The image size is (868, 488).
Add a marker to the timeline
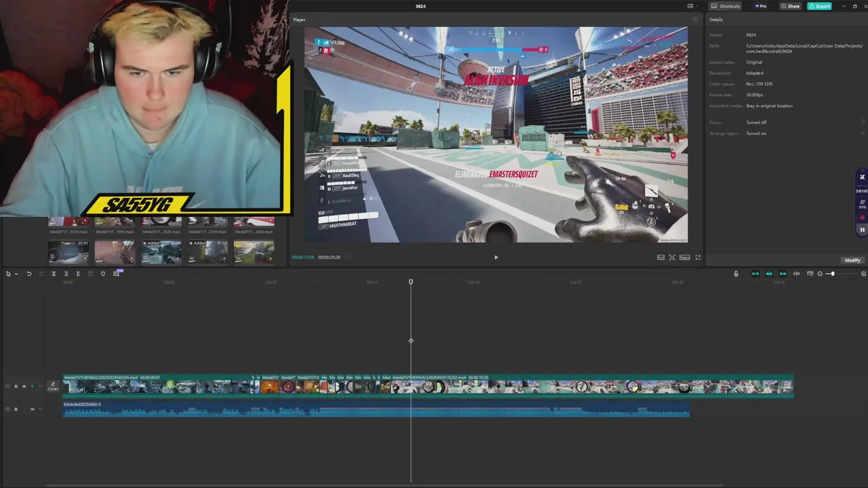point(103,274)
